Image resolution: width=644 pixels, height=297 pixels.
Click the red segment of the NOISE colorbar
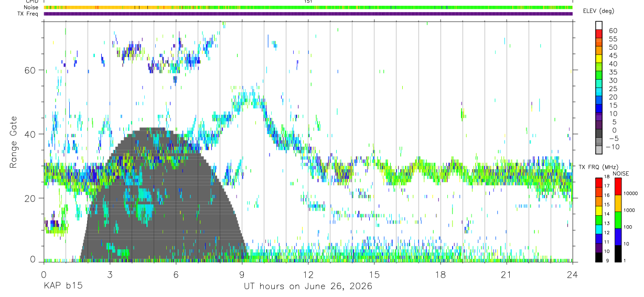click(x=617, y=186)
